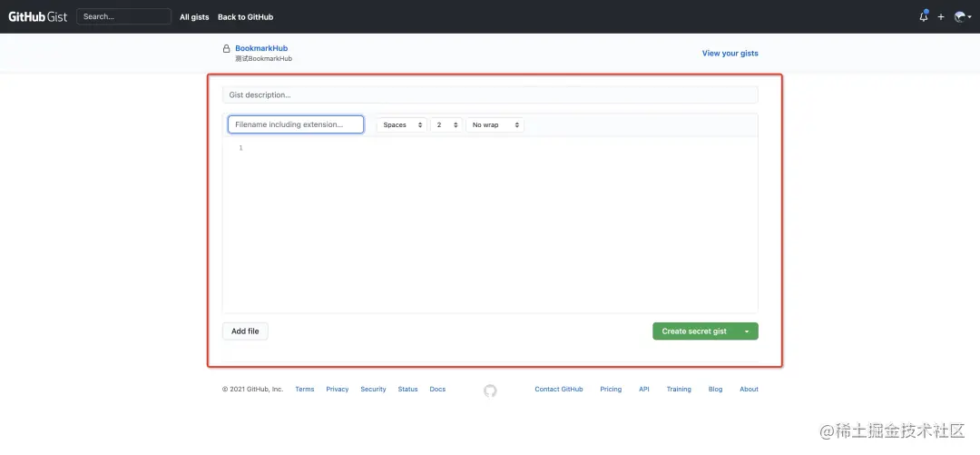The height and width of the screenshot is (455, 980).
Task: Open the Pricing footer link
Action: pos(611,390)
